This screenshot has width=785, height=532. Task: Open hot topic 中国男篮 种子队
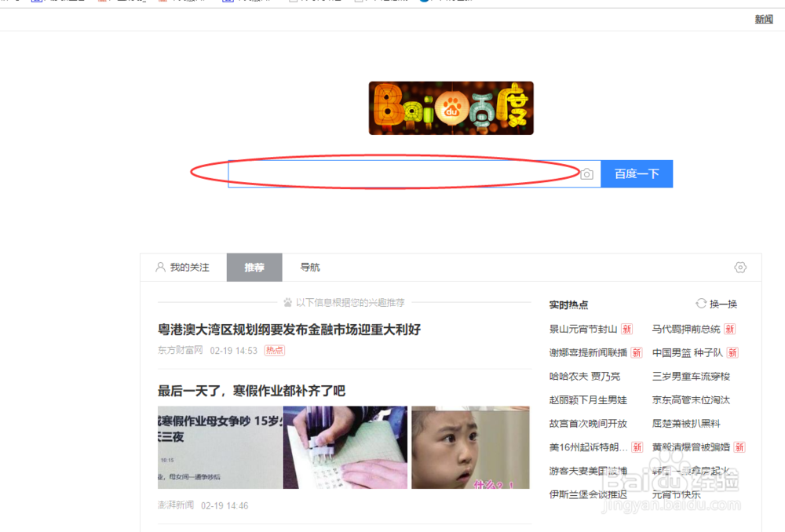pyautogui.click(x=688, y=352)
